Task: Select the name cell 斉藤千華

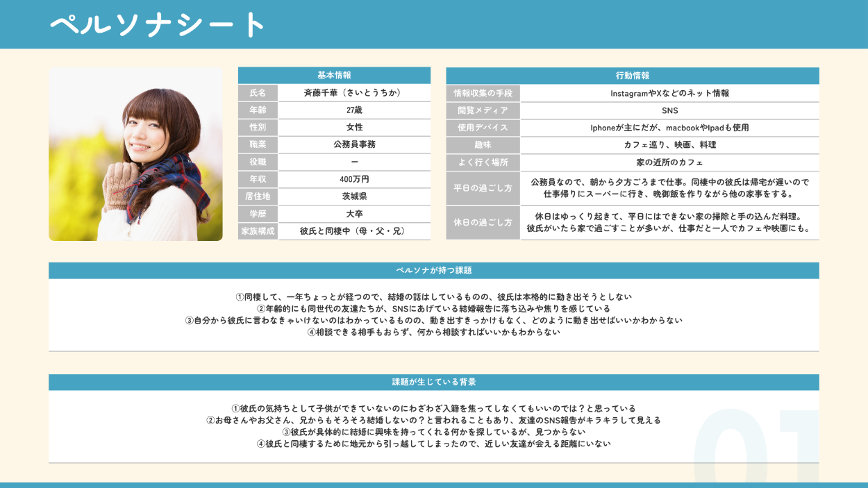Action: 354,93
